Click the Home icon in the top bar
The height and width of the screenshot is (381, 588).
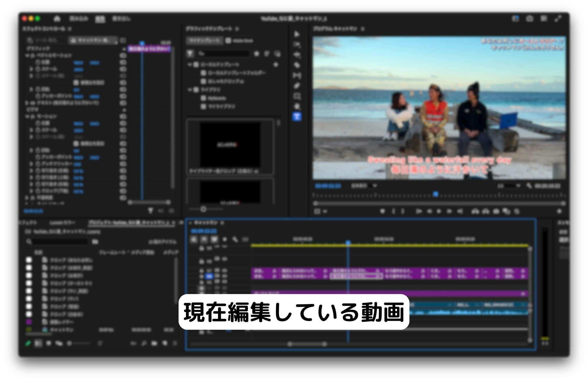click(x=57, y=19)
